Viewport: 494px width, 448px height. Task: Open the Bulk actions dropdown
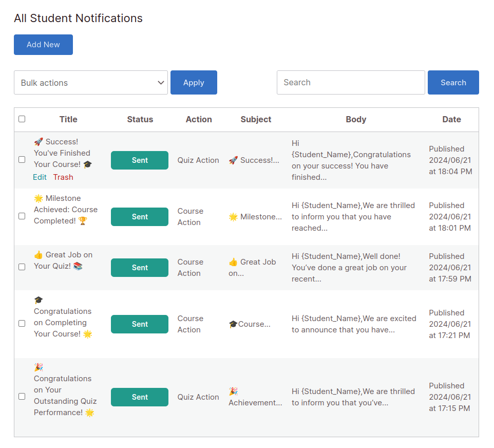91,82
